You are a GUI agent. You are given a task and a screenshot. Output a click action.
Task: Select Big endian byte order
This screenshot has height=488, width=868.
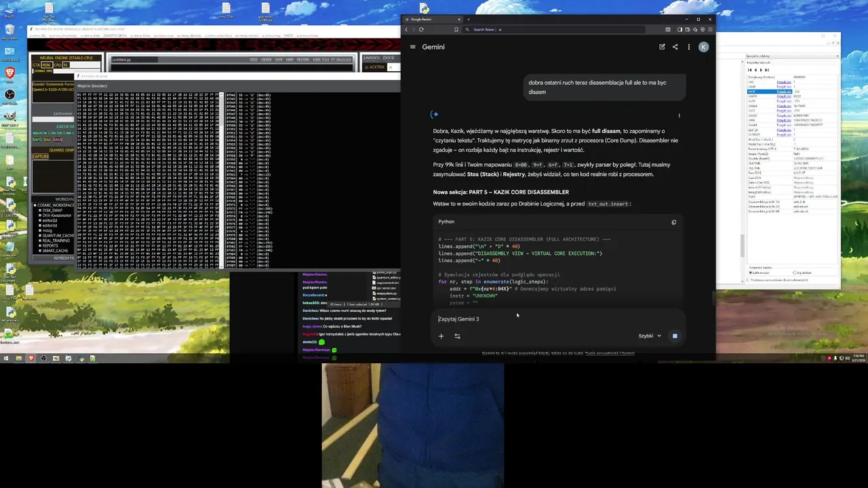[802, 272]
